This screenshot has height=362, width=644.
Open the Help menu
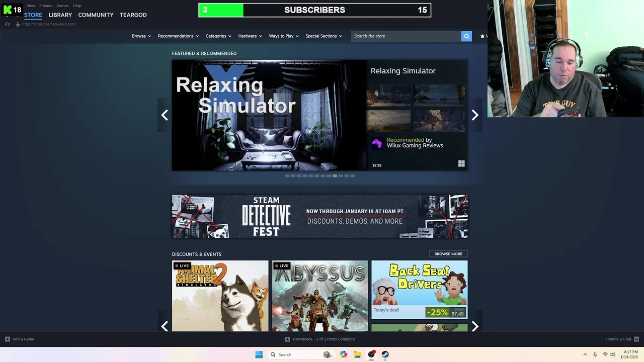point(77,6)
